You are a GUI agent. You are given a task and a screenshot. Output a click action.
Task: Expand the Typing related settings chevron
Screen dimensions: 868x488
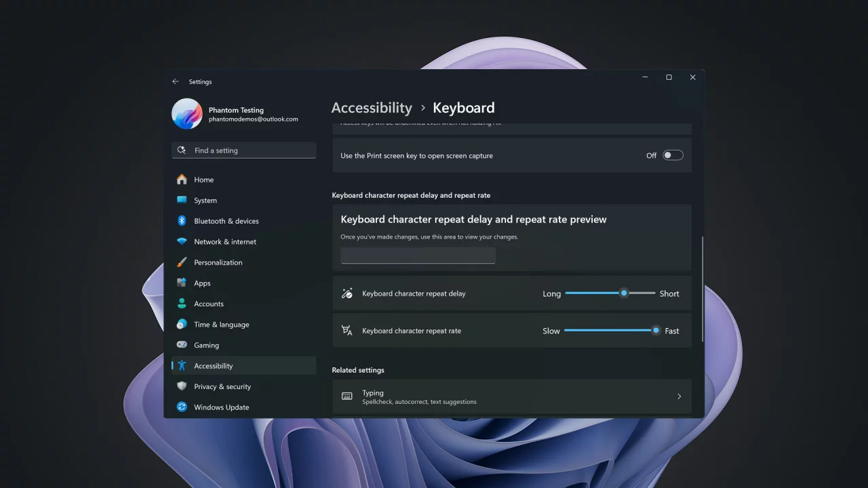point(679,396)
